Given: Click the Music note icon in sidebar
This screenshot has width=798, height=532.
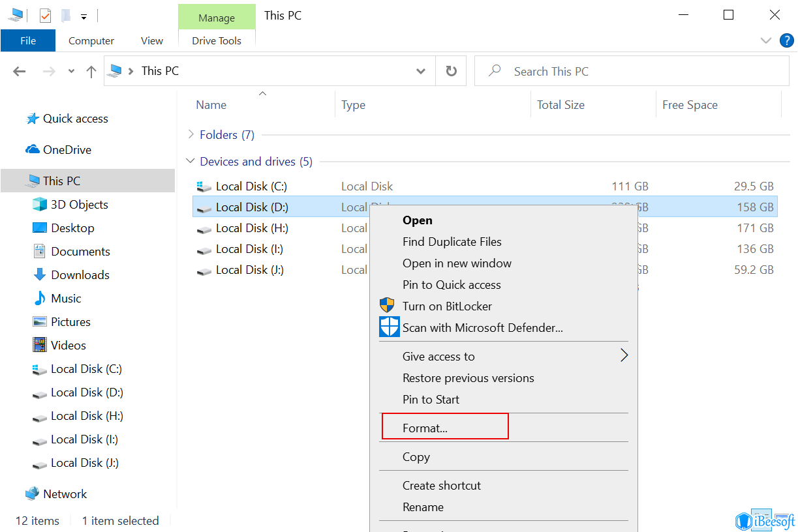Looking at the screenshot, I should [40, 298].
